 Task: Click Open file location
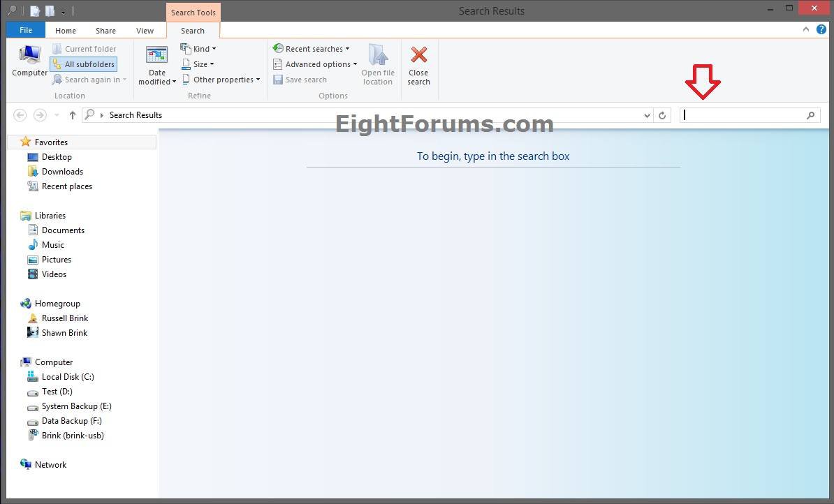coord(378,64)
